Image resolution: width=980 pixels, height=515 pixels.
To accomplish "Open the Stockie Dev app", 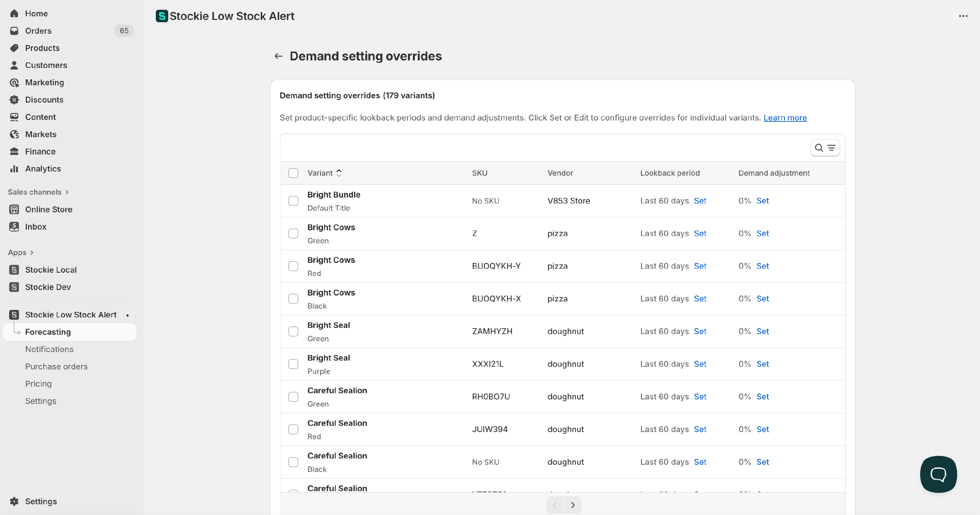I will point(48,287).
